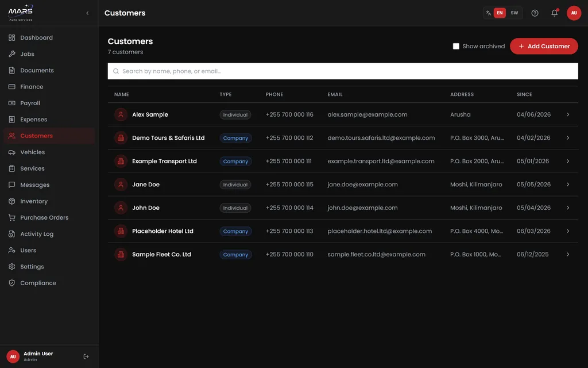This screenshot has height=368, width=588.
Task: Click the Users people icon
Action: pyautogui.click(x=11, y=250)
